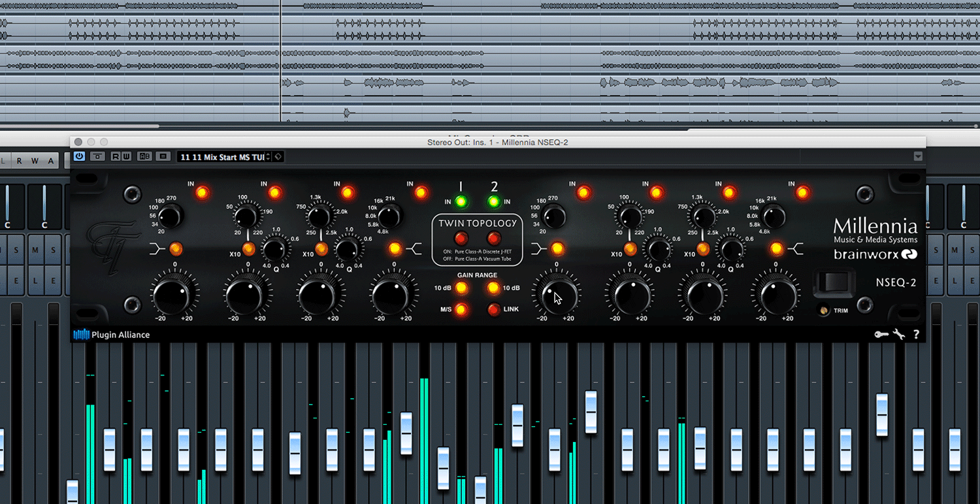
Task: Open the question mark help icon
Action: (916, 335)
